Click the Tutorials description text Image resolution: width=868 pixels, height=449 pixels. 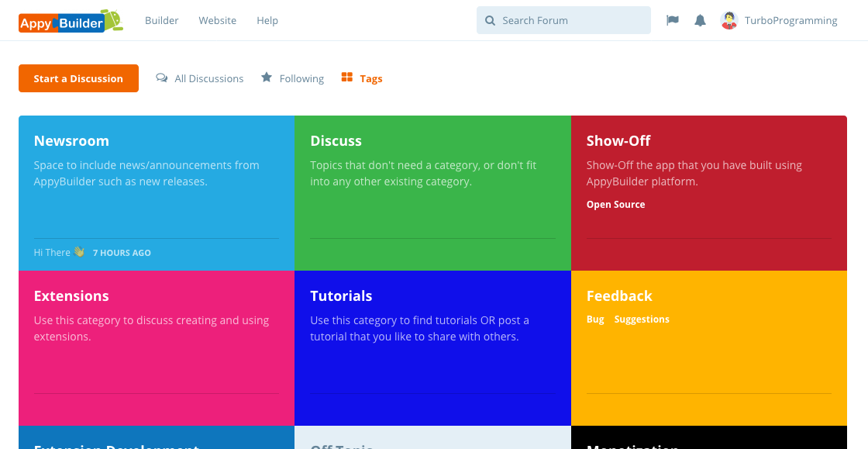coord(419,328)
